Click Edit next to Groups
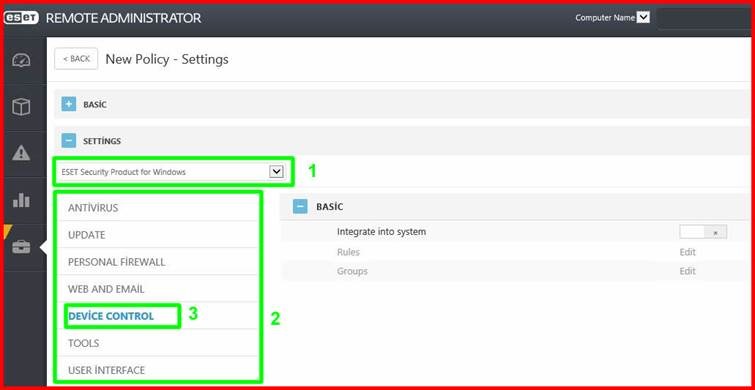This screenshot has height=390, width=755. coord(687,271)
